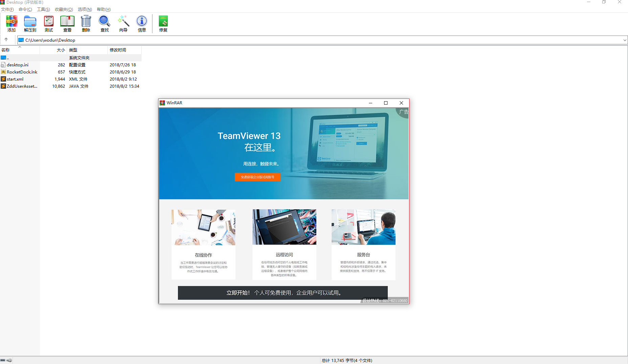This screenshot has height=364, width=628.
Task: Minimize the WinRAR ad popup window
Action: point(371,103)
